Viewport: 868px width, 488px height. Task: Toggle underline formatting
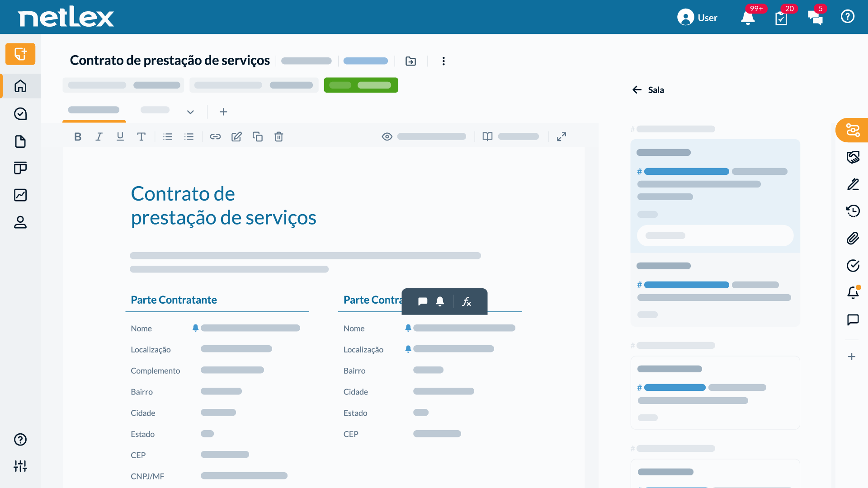pos(120,137)
